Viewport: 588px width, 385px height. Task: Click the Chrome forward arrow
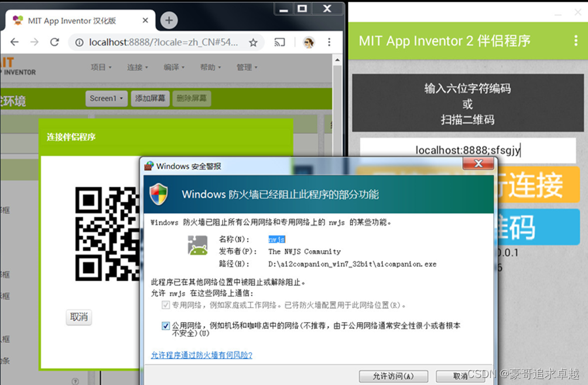(x=35, y=42)
